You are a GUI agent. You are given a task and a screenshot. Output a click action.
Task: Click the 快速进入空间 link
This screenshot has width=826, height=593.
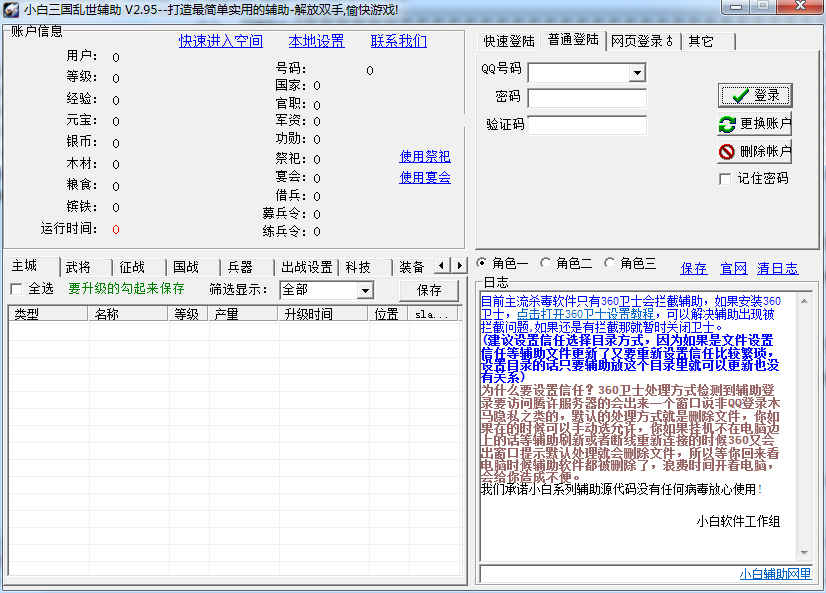(221, 41)
